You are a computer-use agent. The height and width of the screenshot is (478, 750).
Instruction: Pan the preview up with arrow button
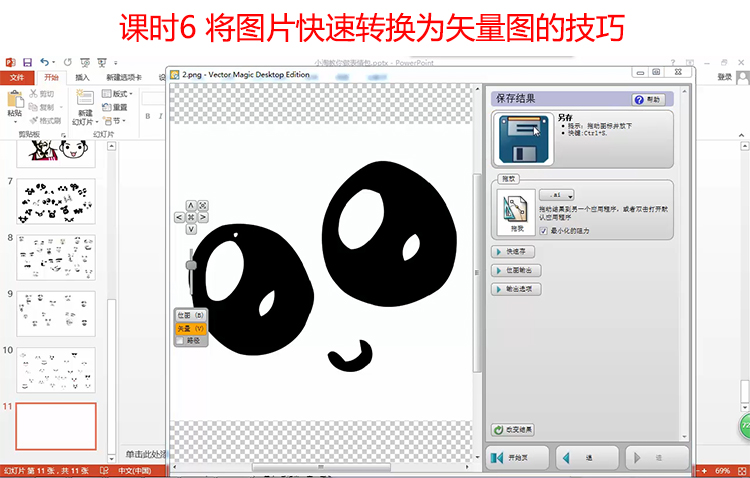click(x=191, y=206)
